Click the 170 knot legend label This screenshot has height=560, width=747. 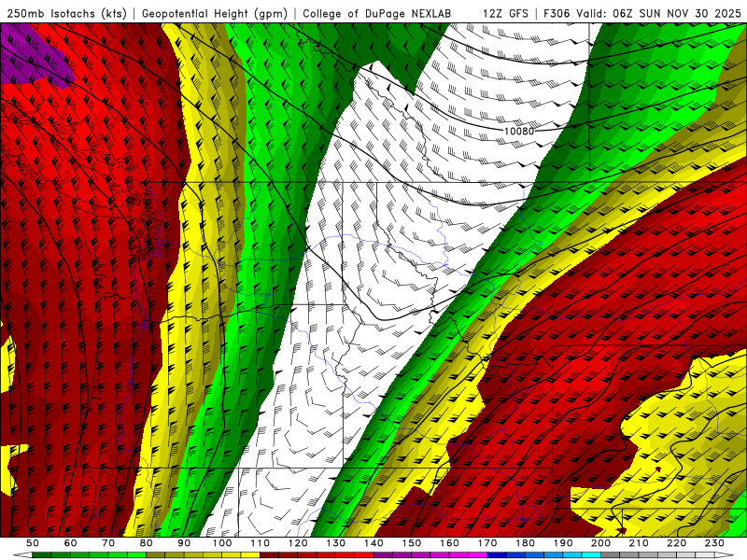pos(487,543)
